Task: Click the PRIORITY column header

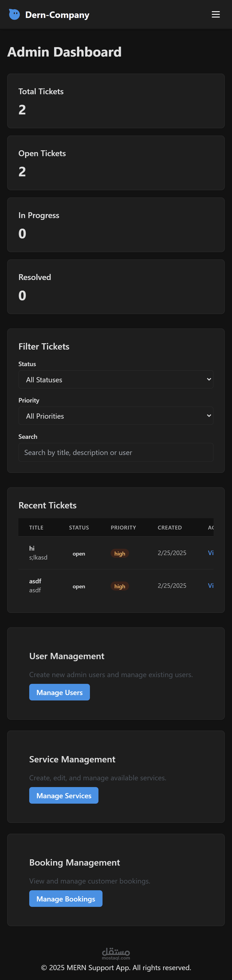Action: [123, 528]
